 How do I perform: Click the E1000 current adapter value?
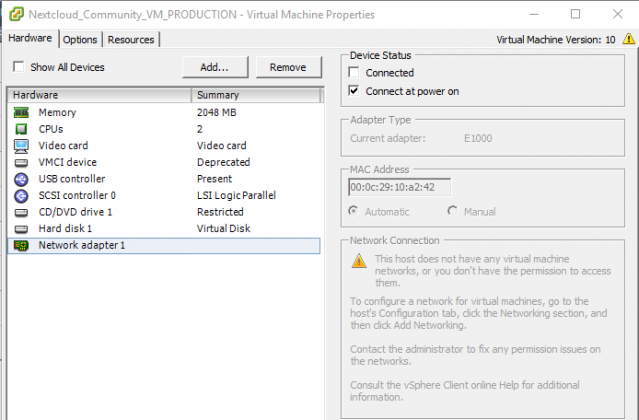coord(478,139)
